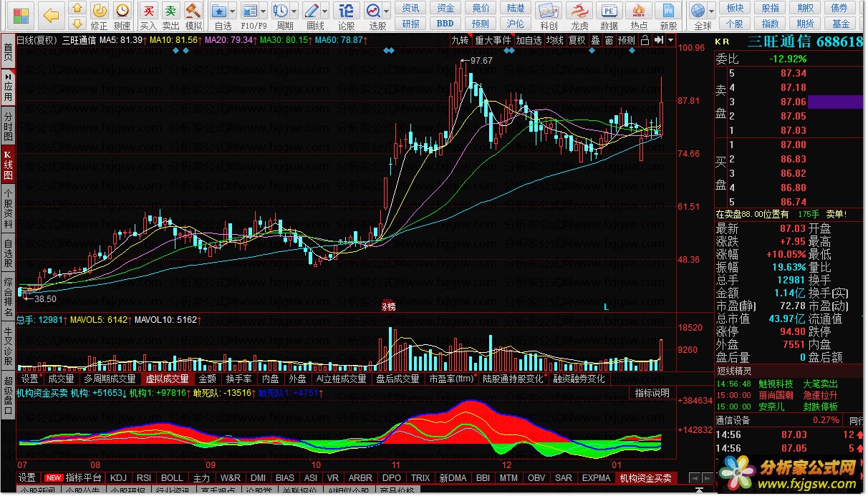Select the EXPMA indicator tab

(x=597, y=477)
